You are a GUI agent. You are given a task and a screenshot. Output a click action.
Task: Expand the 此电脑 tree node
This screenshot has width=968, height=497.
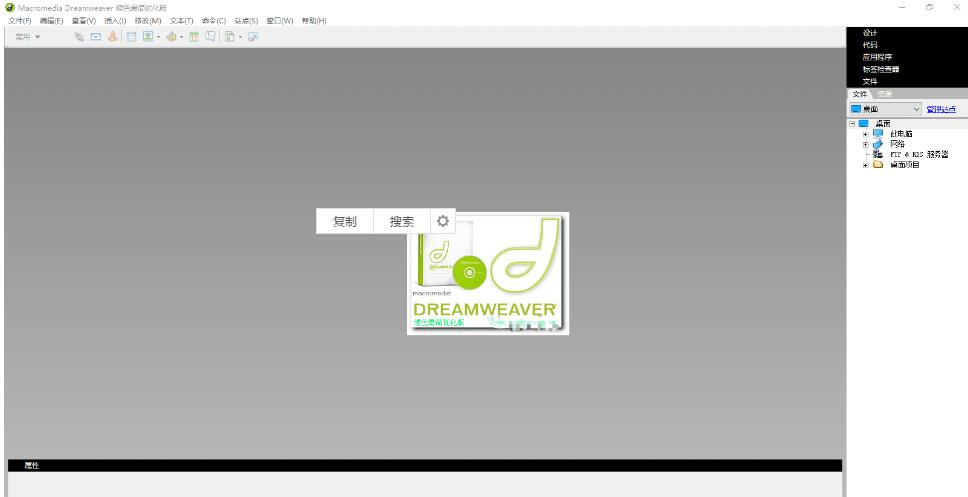click(866, 134)
